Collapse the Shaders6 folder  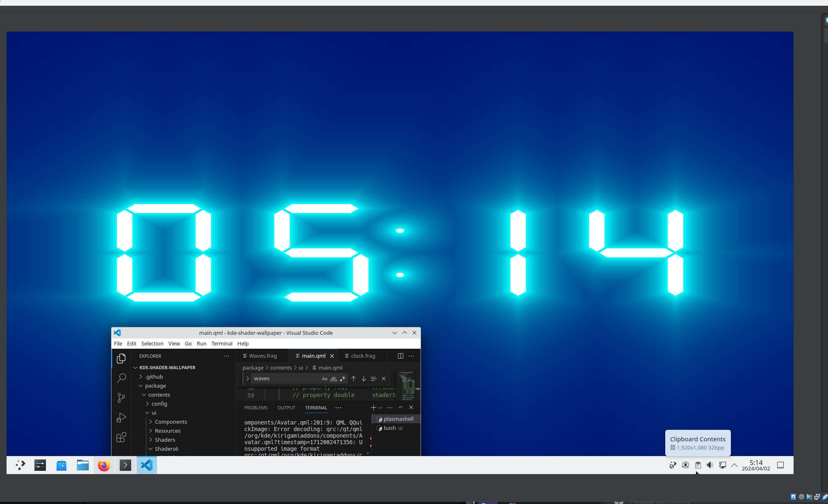click(x=166, y=449)
